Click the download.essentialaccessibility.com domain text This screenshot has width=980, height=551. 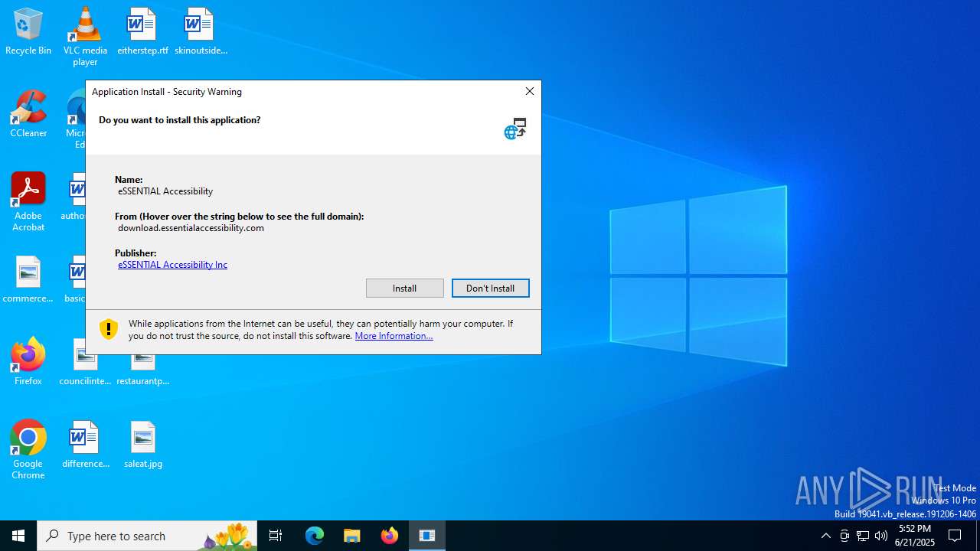click(191, 228)
